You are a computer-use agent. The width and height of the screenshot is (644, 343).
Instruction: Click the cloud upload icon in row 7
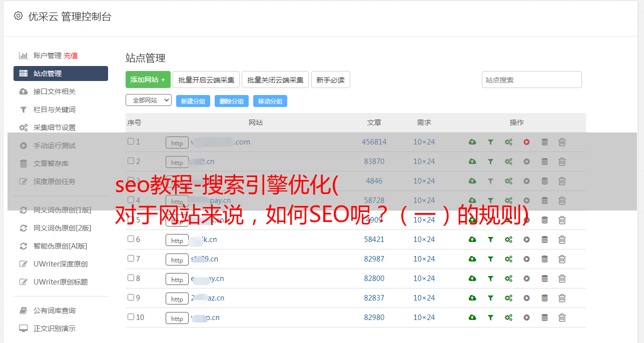[472, 259]
